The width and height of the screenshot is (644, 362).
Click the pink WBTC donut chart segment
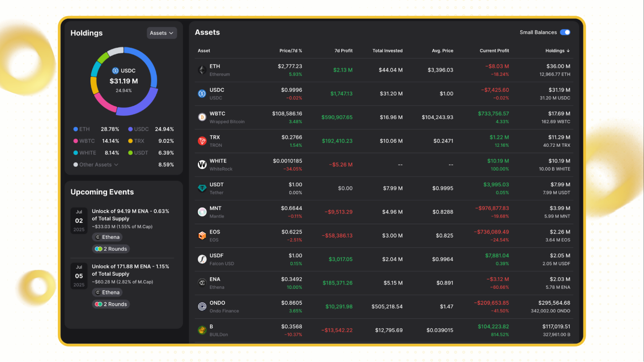pyautogui.click(x=104, y=104)
